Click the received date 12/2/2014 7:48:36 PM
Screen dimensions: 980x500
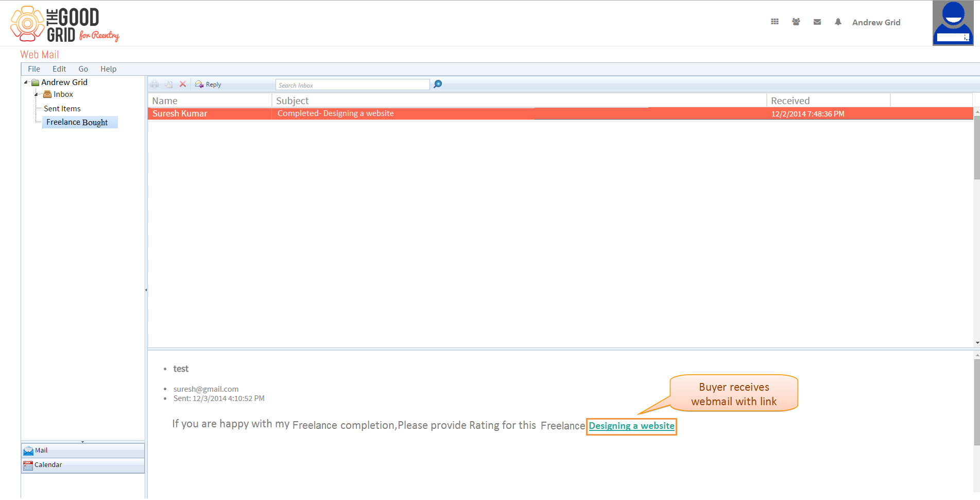807,114
